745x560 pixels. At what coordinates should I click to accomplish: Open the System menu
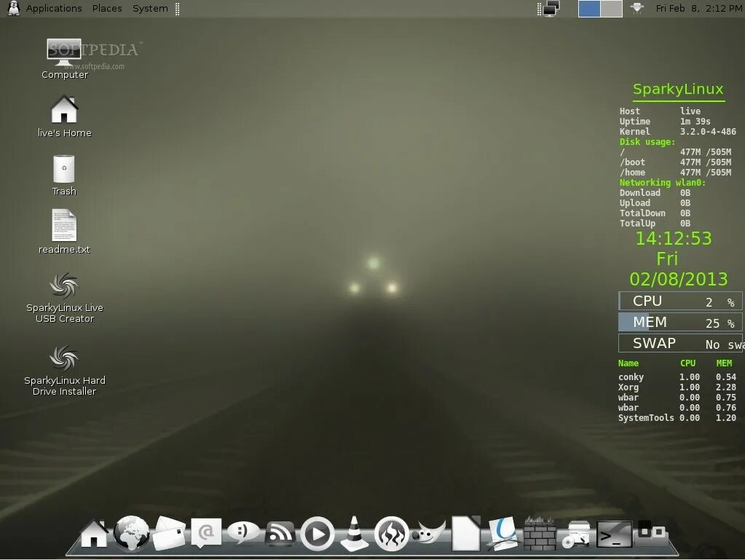tap(150, 8)
